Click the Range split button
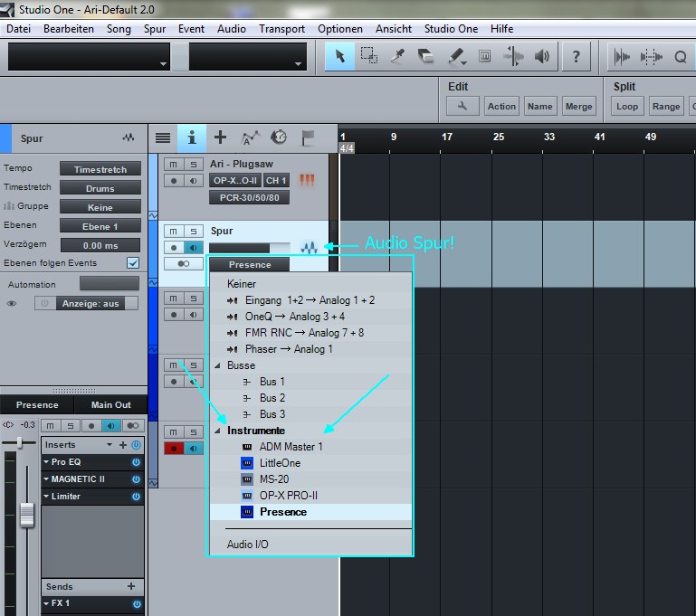 (x=666, y=107)
